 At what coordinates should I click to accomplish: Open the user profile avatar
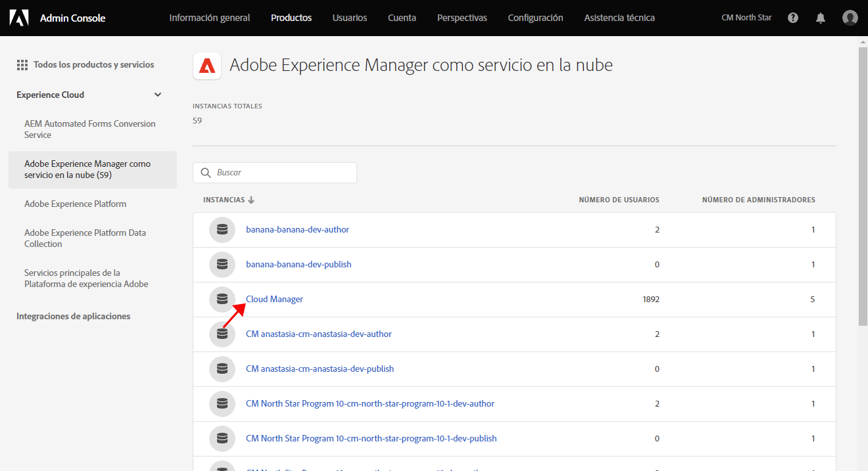click(850, 18)
